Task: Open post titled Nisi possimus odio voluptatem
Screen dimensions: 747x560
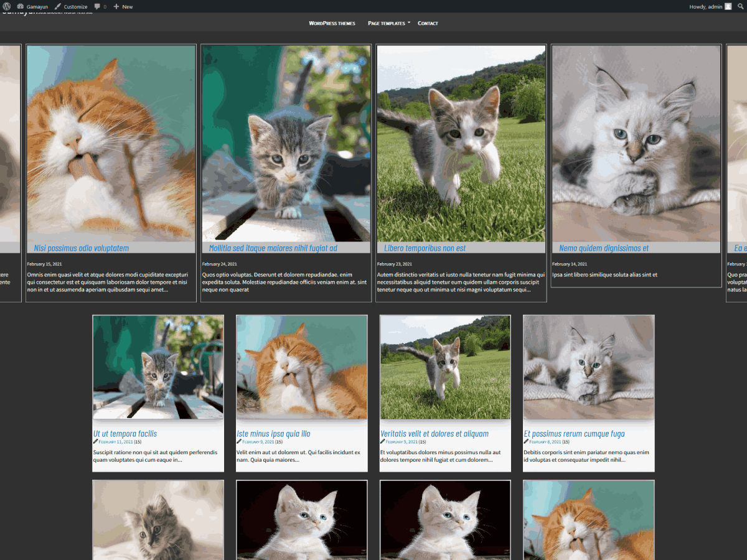Action: point(82,248)
